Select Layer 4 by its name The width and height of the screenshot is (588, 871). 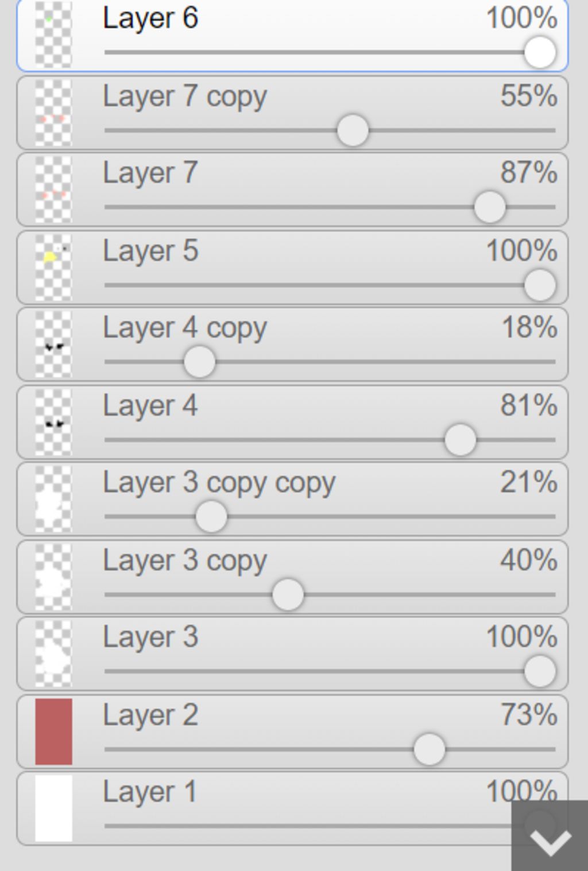150,405
